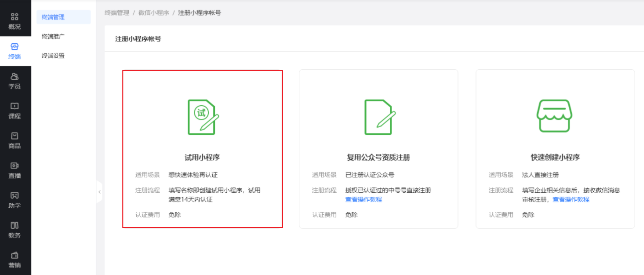This screenshot has width=644, height=275.
Task: Go to 微信小程序 in the breadcrumb
Action: [x=154, y=12]
